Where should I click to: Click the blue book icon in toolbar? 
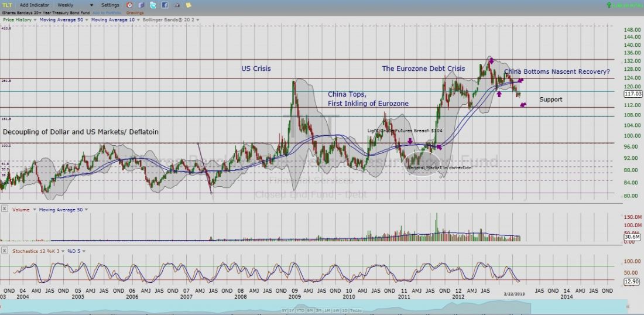point(141,5)
